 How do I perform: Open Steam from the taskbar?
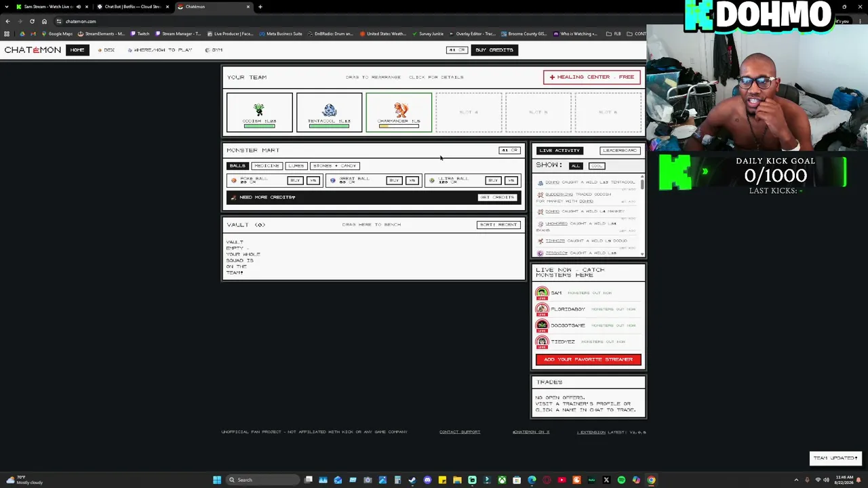[x=412, y=480]
